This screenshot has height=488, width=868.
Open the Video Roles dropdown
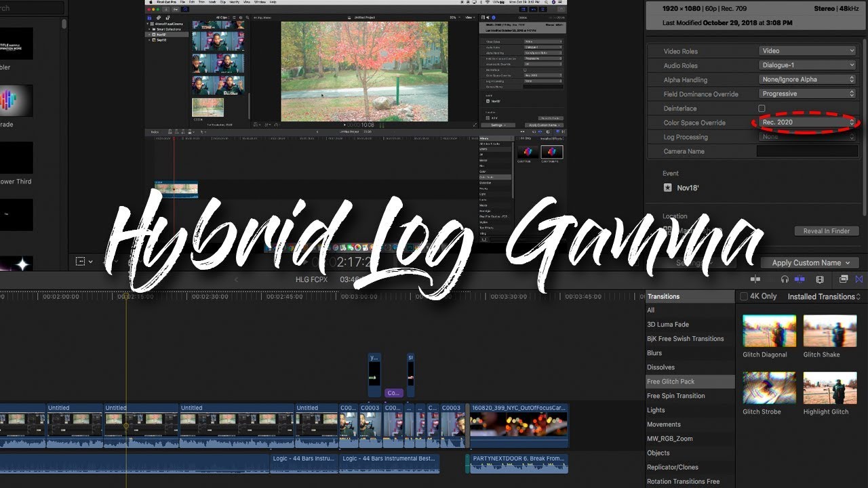(807, 51)
